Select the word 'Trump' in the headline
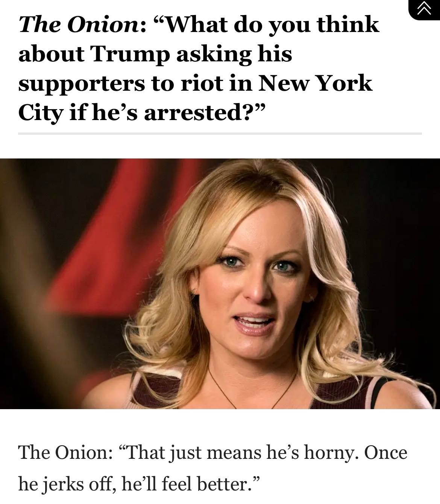 [129, 55]
